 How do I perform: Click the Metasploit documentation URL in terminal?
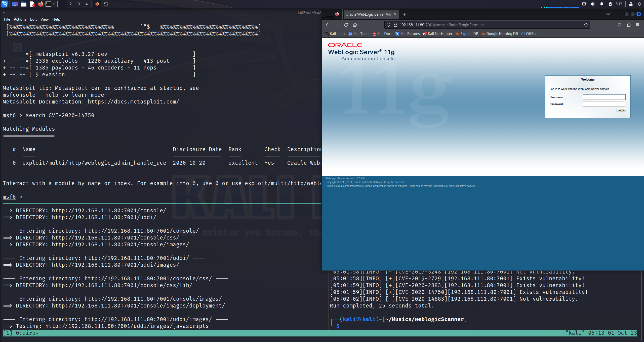pos(134,102)
